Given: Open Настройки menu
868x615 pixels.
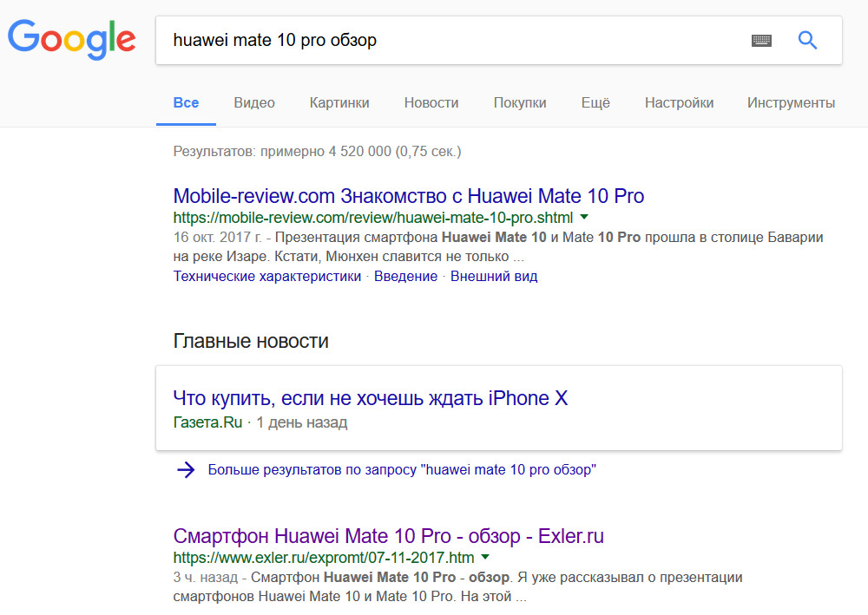Looking at the screenshot, I should click(x=679, y=102).
